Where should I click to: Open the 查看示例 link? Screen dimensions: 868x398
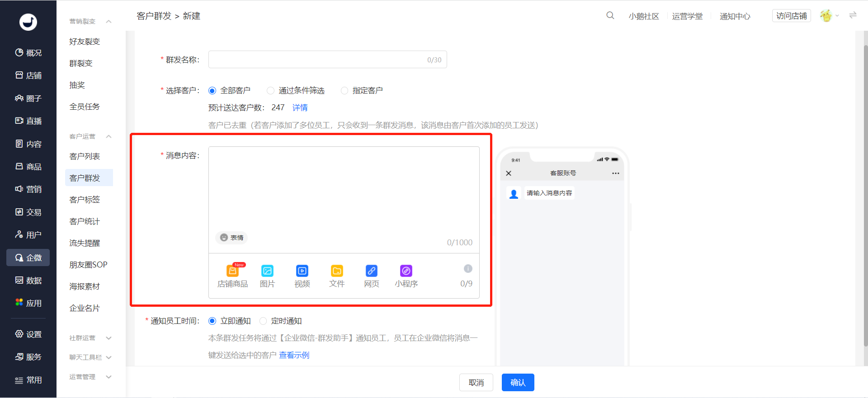[294, 355]
